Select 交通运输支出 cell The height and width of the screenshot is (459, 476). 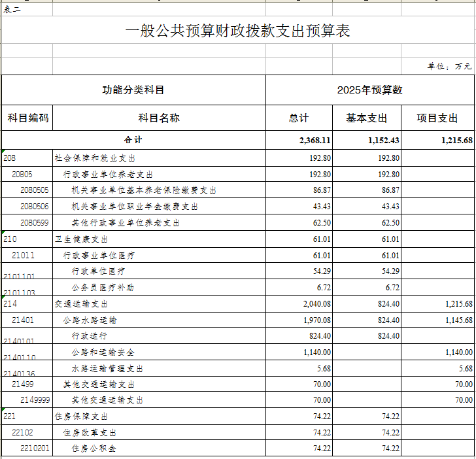pos(159,303)
